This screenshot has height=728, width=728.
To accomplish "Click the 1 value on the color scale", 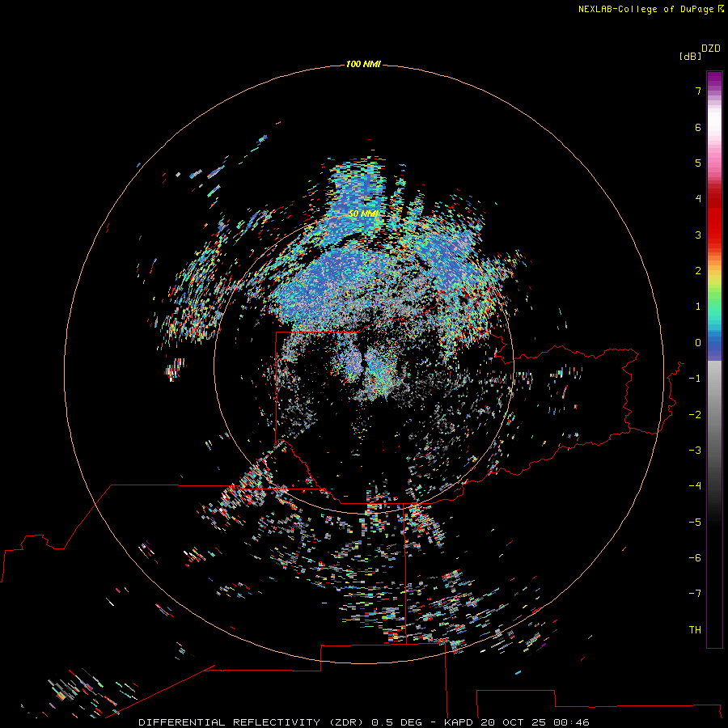I will click(698, 307).
